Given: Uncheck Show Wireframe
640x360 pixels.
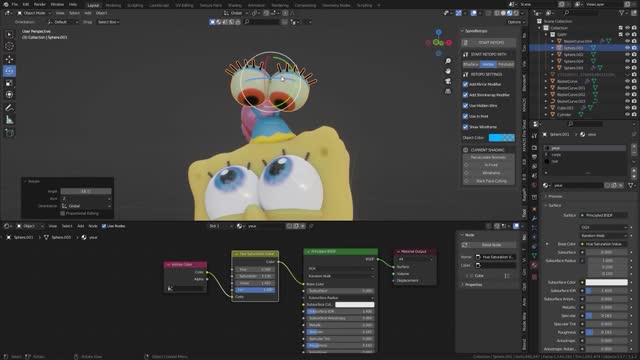Looking at the screenshot, I should (465, 127).
